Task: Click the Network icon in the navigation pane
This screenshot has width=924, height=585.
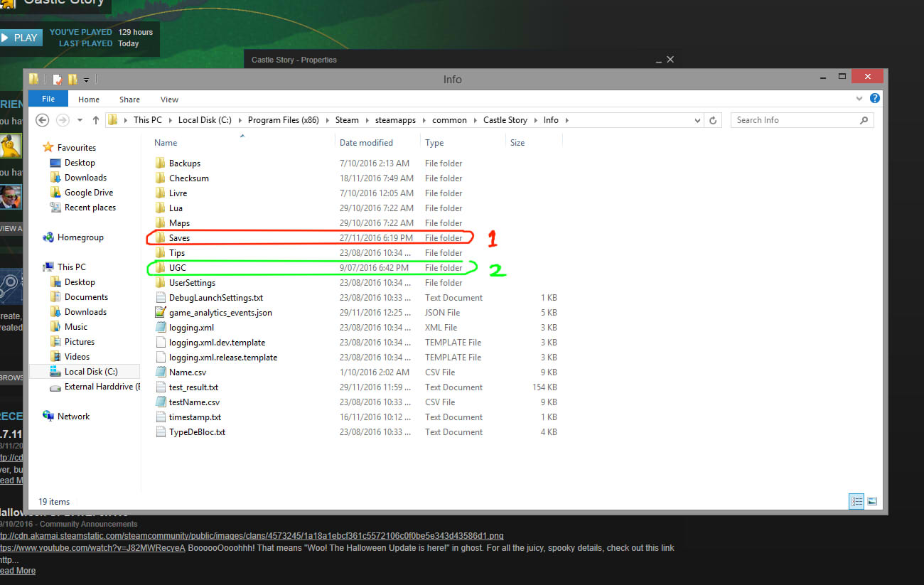Action: point(48,417)
